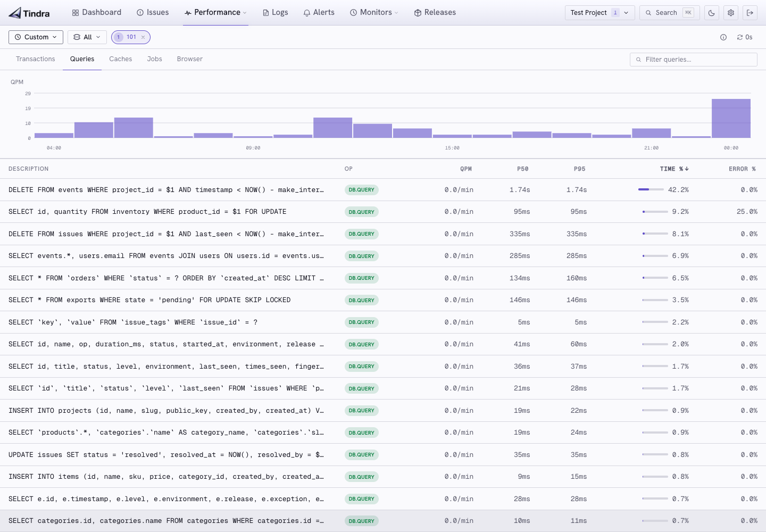Open SELECT events.*, users.email query

click(383, 256)
